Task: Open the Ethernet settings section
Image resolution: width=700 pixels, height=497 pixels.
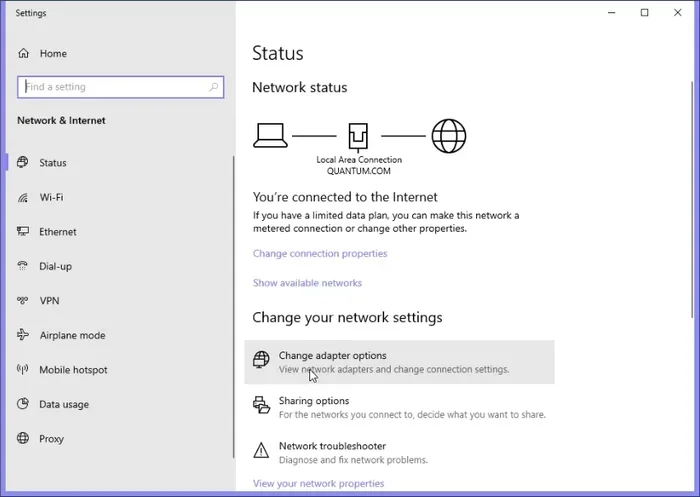Action: 58,232
